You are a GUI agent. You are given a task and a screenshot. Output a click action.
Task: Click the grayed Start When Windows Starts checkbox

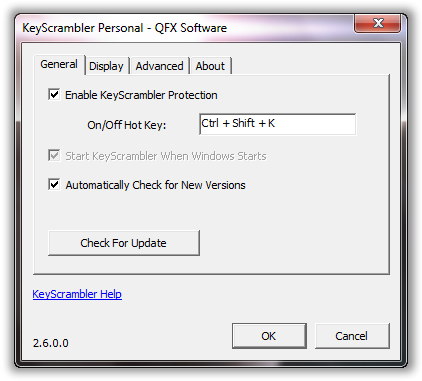[x=54, y=155]
